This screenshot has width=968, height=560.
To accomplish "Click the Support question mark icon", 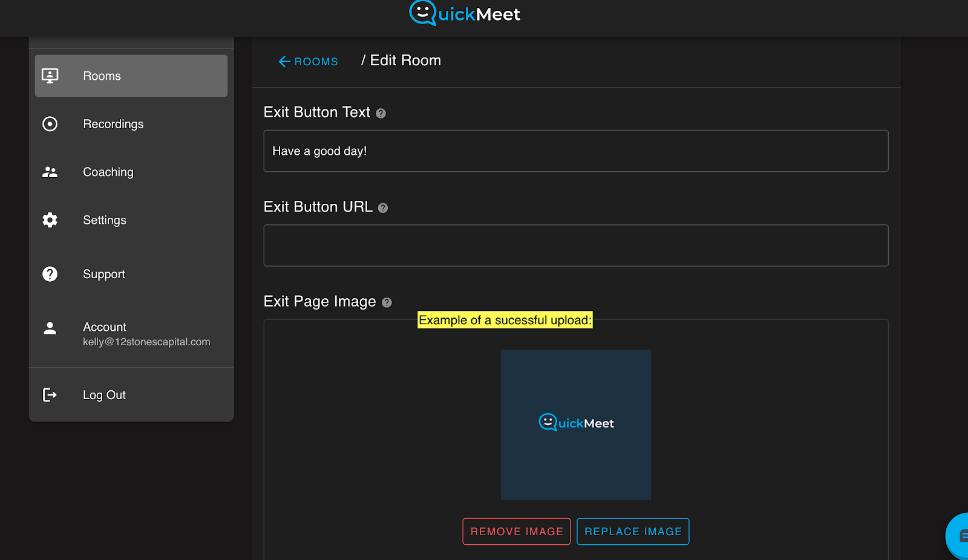I will click(x=50, y=274).
